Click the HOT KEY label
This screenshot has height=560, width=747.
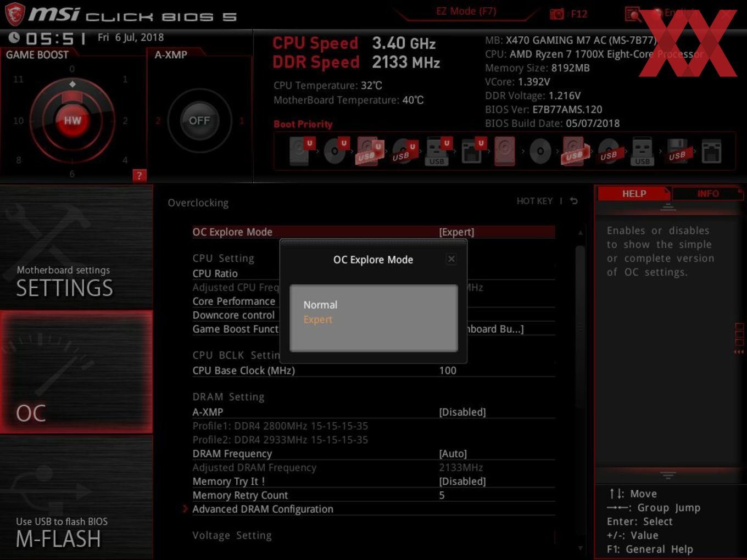coord(534,201)
